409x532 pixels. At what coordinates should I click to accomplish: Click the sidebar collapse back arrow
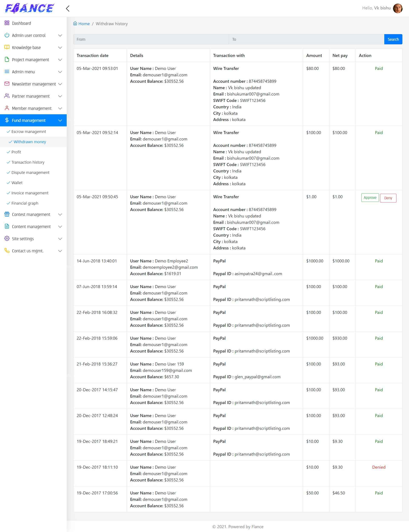(x=68, y=9)
